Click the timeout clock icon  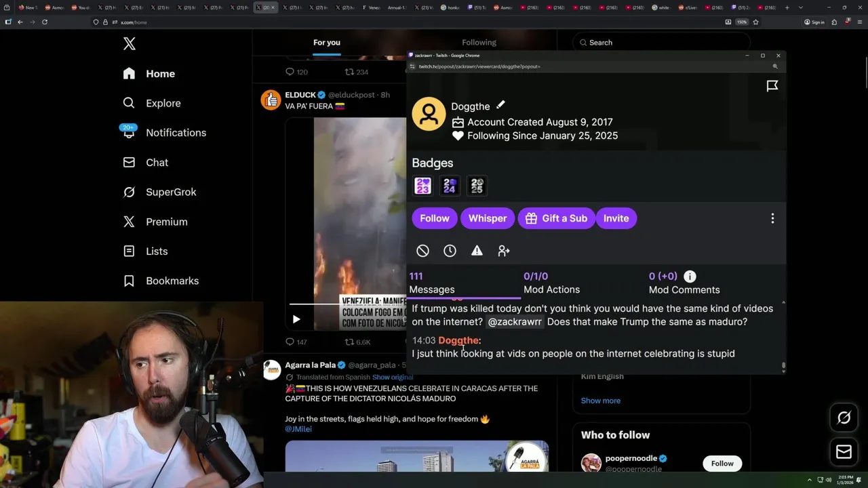(x=450, y=251)
